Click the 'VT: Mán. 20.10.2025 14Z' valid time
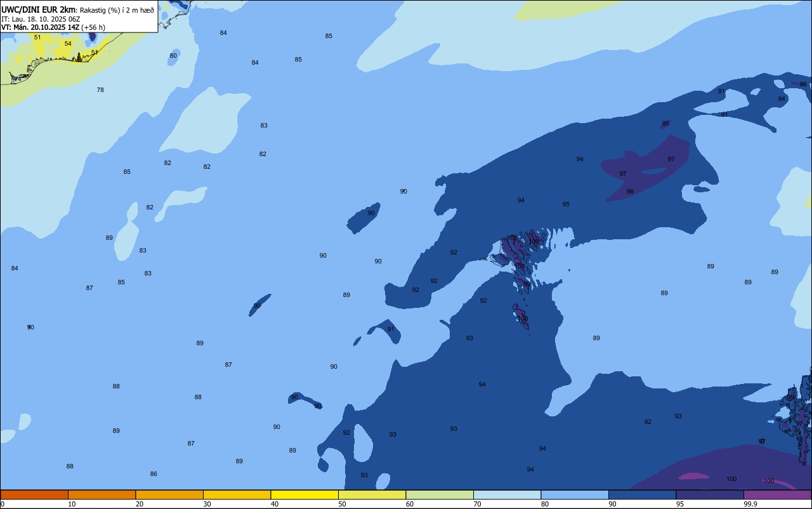 click(40, 27)
